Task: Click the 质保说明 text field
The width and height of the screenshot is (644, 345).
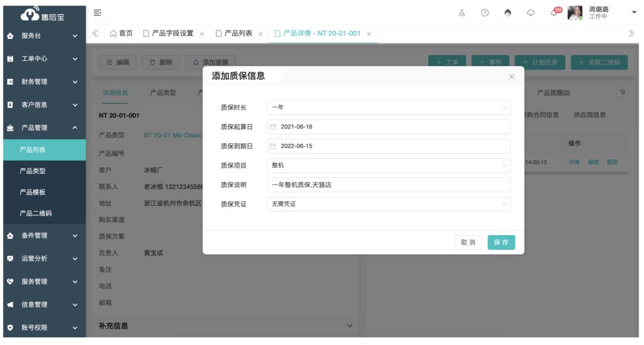Action: pyautogui.click(x=388, y=185)
